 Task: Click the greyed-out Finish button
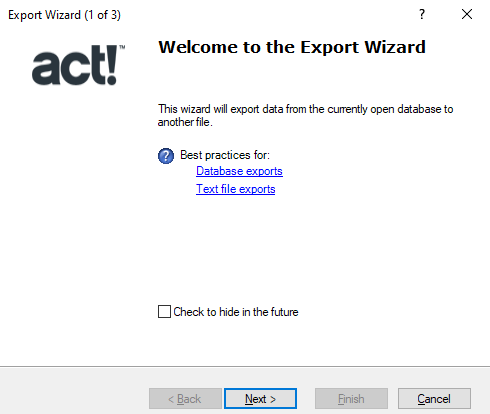point(351,398)
